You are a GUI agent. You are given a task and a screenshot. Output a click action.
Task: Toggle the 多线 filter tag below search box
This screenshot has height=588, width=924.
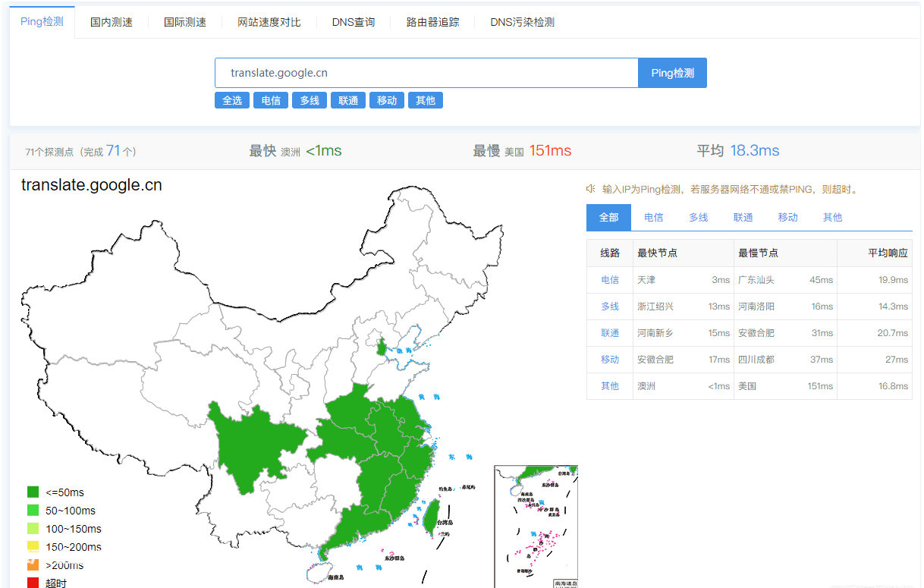click(310, 100)
